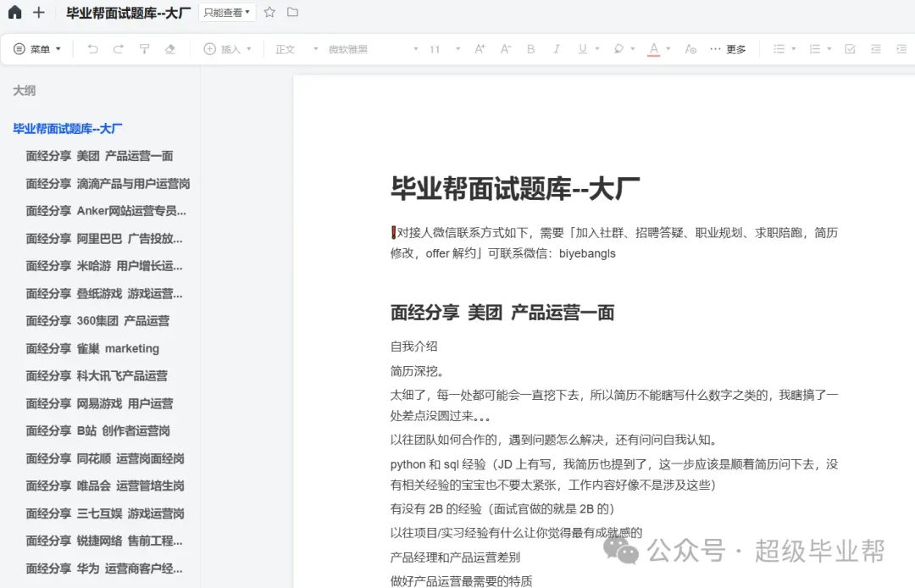The height and width of the screenshot is (588, 915).
Task: Open font color options arrow
Action: click(x=668, y=49)
